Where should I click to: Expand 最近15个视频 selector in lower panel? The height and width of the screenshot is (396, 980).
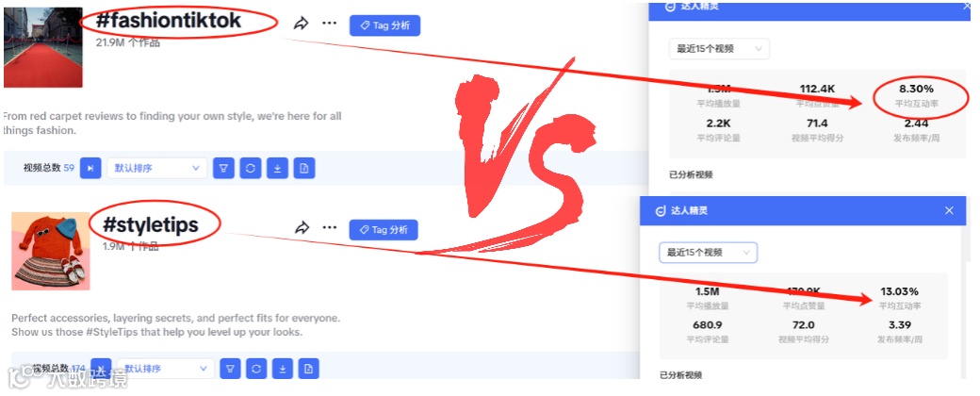point(708,253)
